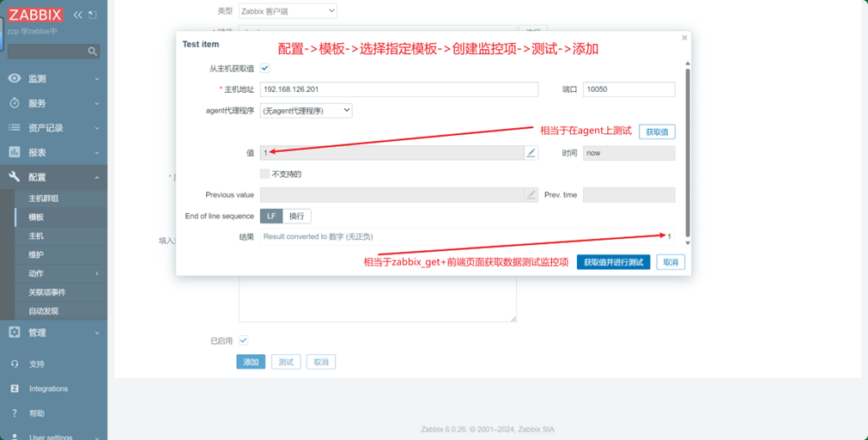Open 主机群组 in the sidebar
868x440 pixels.
pyautogui.click(x=43, y=199)
